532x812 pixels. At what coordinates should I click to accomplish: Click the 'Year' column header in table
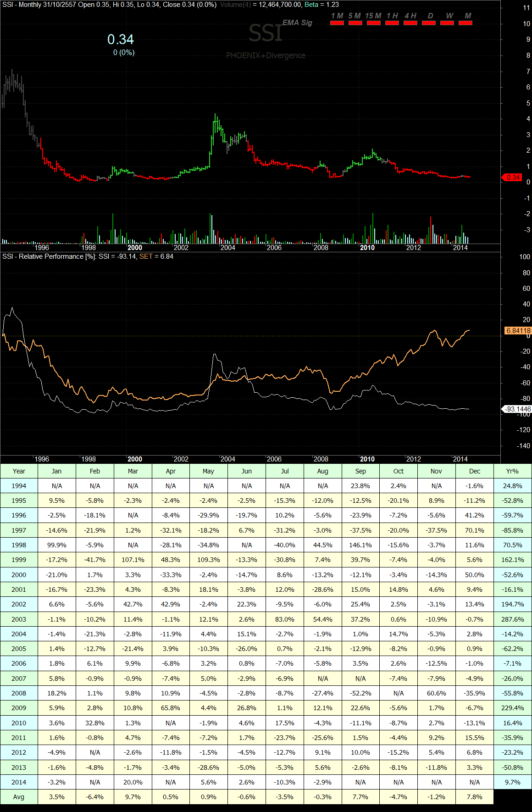pos(19,471)
